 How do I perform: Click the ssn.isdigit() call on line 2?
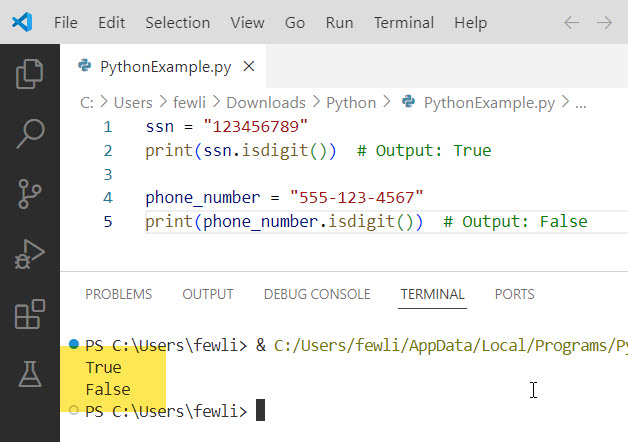coord(265,151)
